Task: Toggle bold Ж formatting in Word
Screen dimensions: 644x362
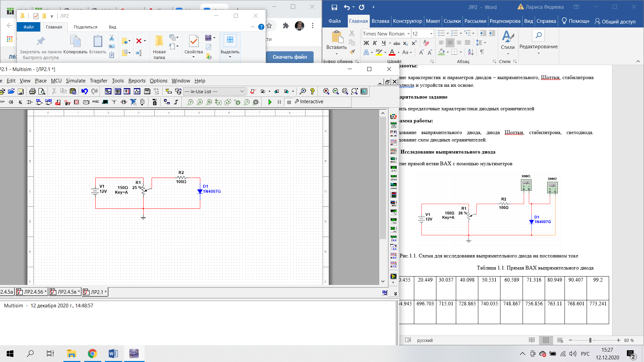Action: click(366, 43)
